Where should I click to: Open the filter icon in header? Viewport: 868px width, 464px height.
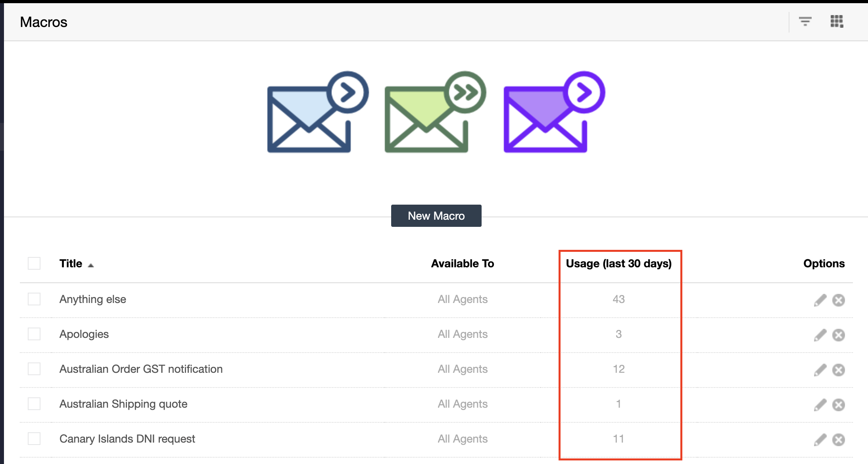tap(805, 21)
